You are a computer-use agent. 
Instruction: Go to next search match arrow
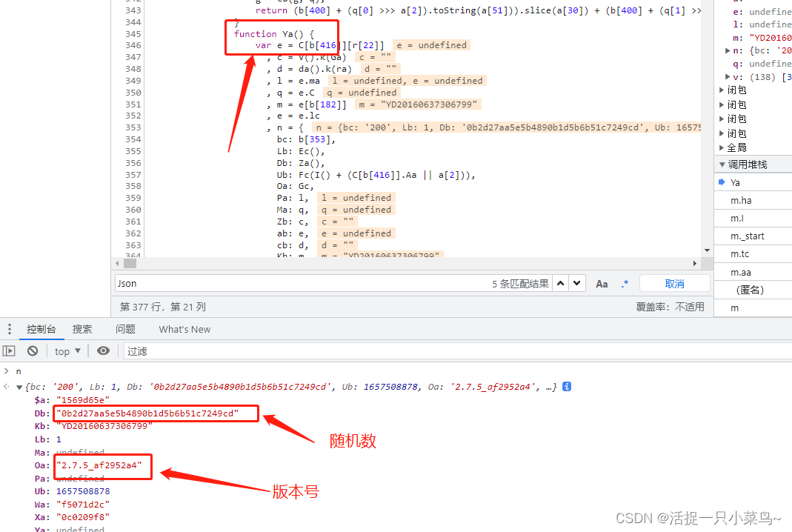pyautogui.click(x=577, y=284)
